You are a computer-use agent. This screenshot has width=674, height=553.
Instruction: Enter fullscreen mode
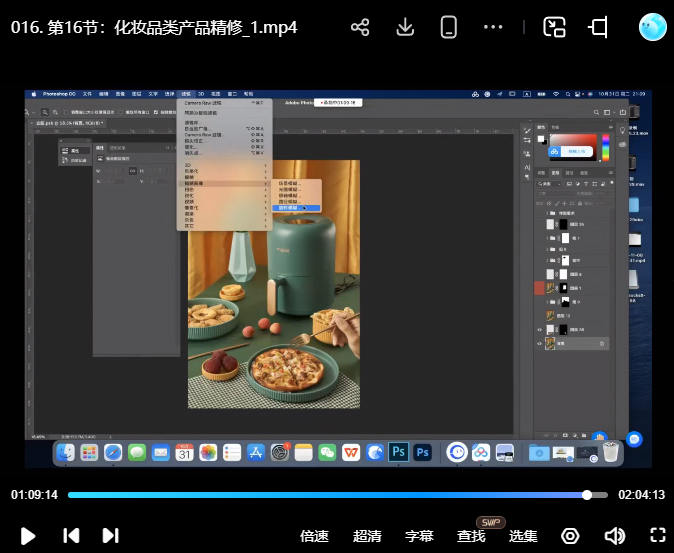pyautogui.click(x=658, y=536)
